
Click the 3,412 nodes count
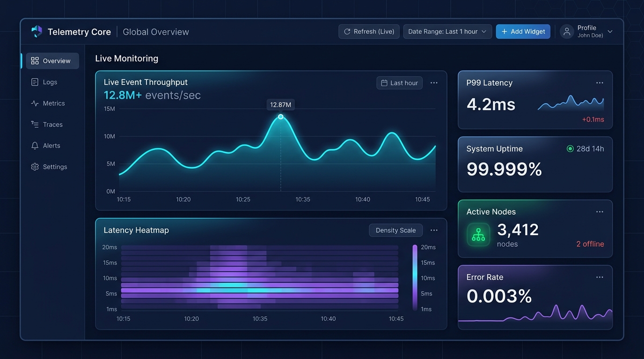click(x=518, y=230)
